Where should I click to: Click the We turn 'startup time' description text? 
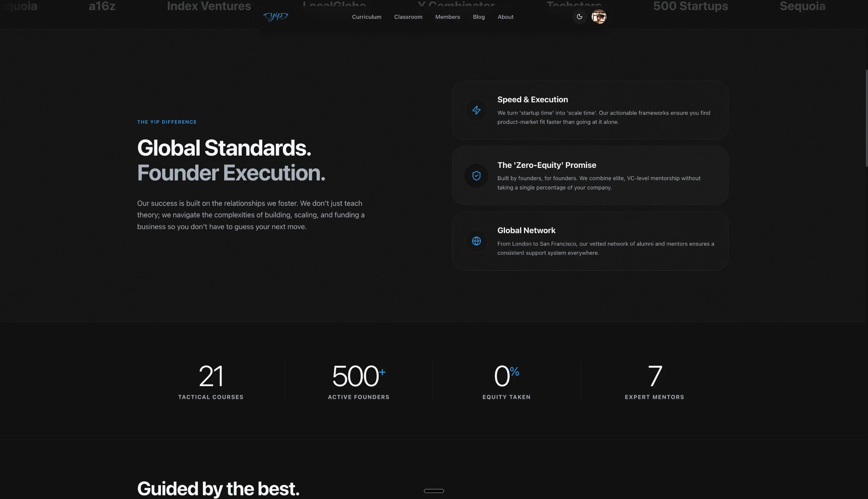click(x=604, y=117)
